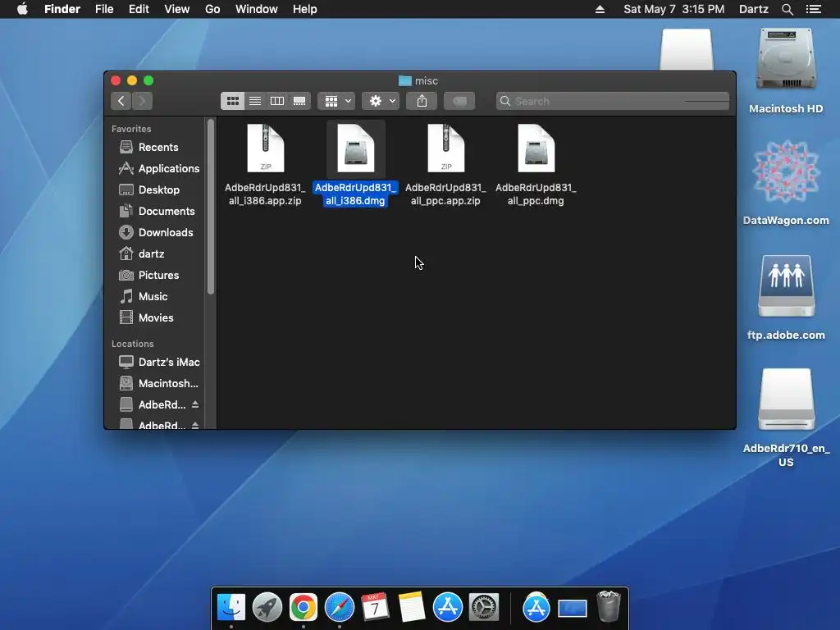The image size is (840, 630).
Task: Open the gear Action menu
Action: (x=381, y=101)
